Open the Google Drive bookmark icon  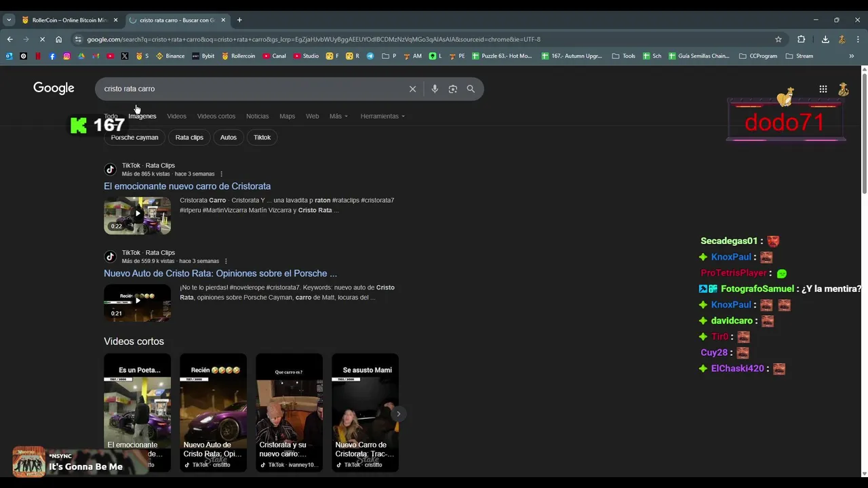coord(81,56)
